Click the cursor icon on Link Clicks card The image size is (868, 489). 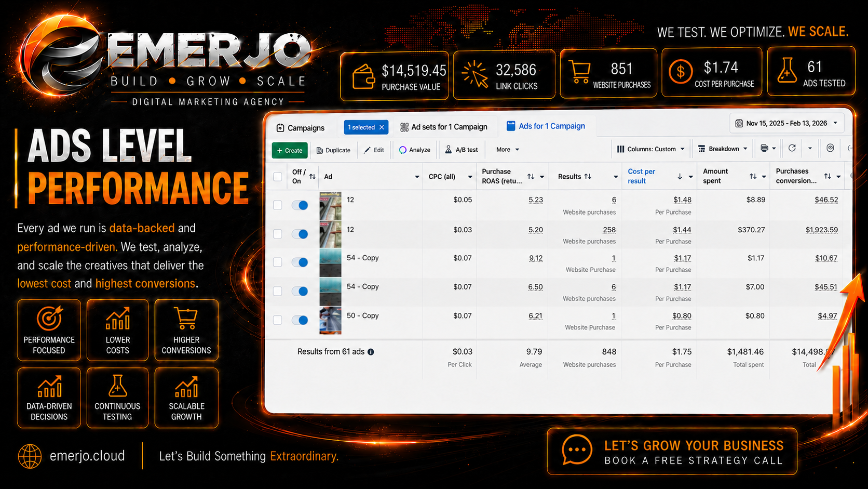(475, 74)
